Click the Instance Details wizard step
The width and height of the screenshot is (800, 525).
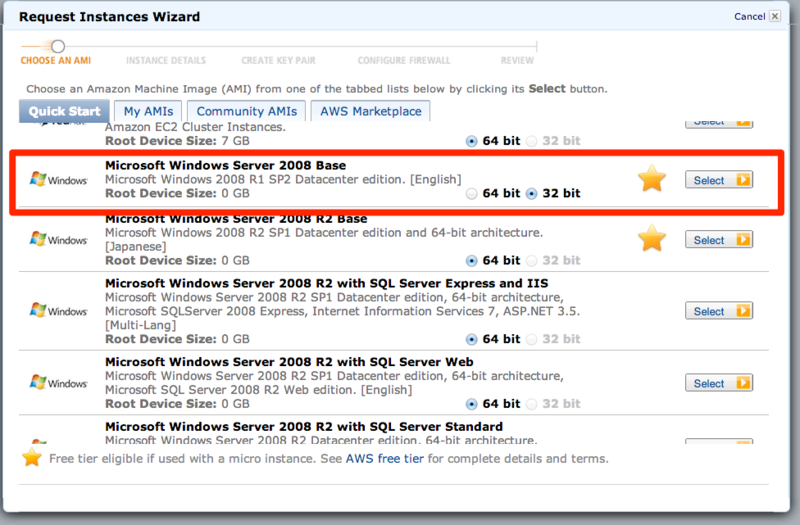tap(166, 60)
